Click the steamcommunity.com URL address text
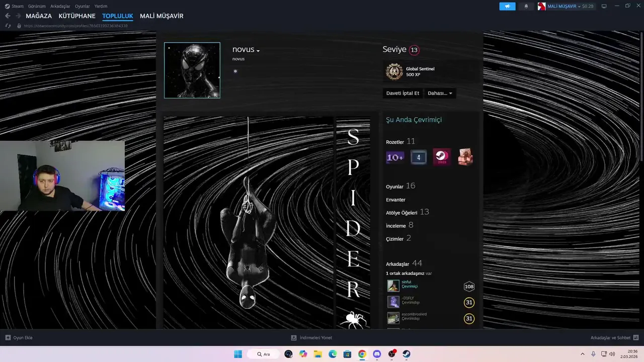This screenshot has height=362, width=644. [75, 26]
